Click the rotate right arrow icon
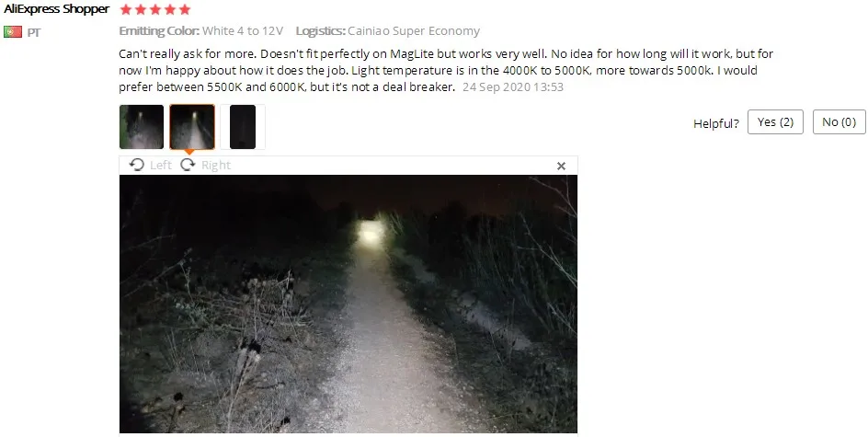Screen dimensions: 868x437 click(188, 165)
